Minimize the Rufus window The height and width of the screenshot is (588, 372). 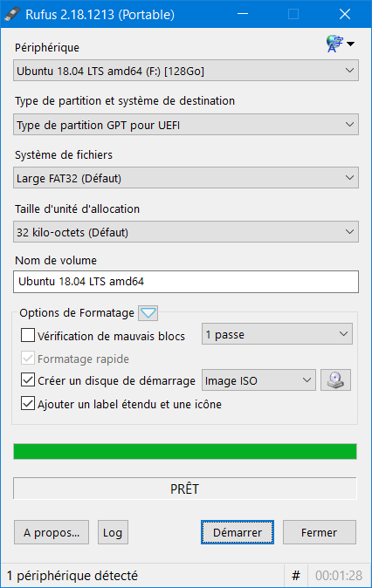click(243, 14)
